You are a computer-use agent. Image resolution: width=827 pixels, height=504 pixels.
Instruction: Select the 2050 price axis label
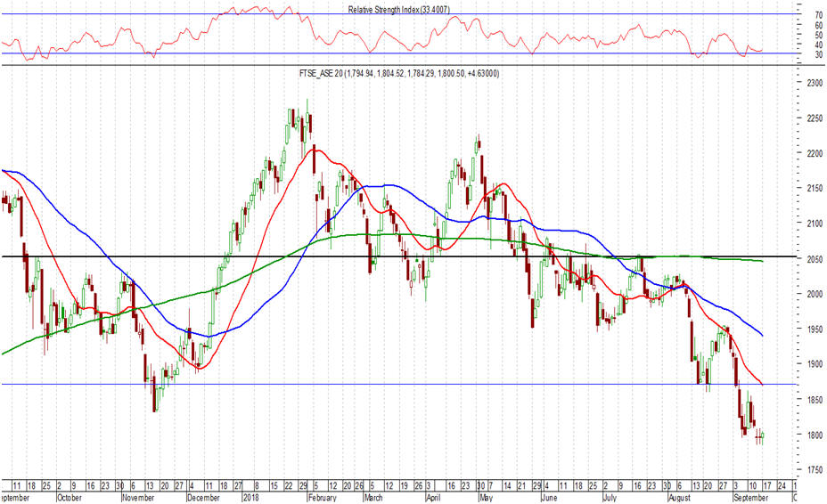(x=813, y=258)
